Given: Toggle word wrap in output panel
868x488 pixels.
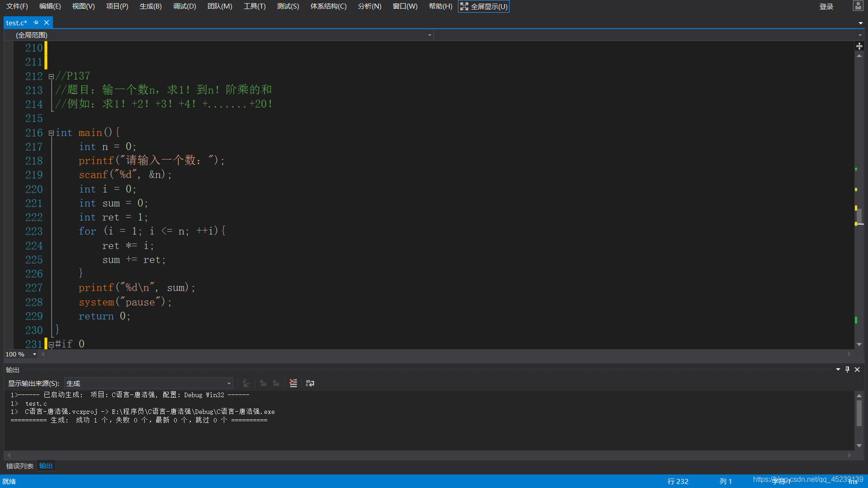Looking at the screenshot, I should pos(310,383).
